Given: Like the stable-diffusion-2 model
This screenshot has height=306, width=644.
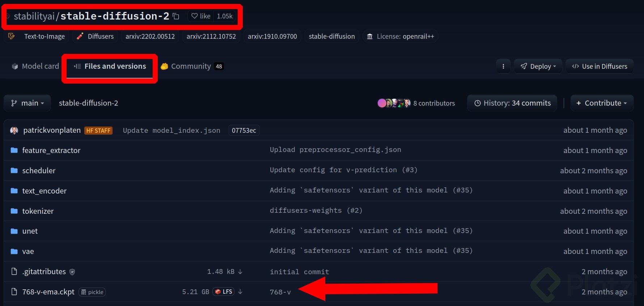Looking at the screenshot, I should click(201, 16).
